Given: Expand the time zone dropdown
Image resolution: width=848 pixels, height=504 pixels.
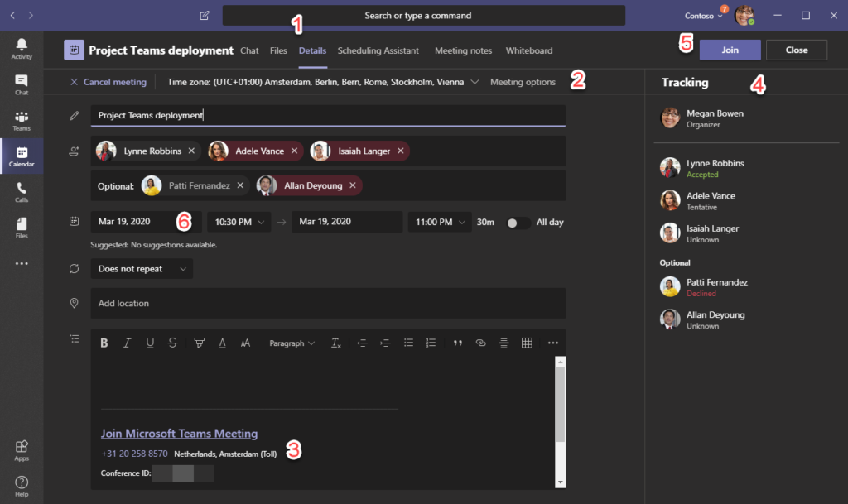Looking at the screenshot, I should click(x=475, y=82).
